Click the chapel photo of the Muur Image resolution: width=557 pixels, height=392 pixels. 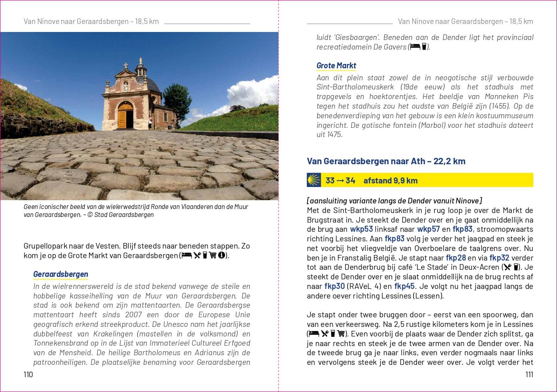[x=139, y=116]
